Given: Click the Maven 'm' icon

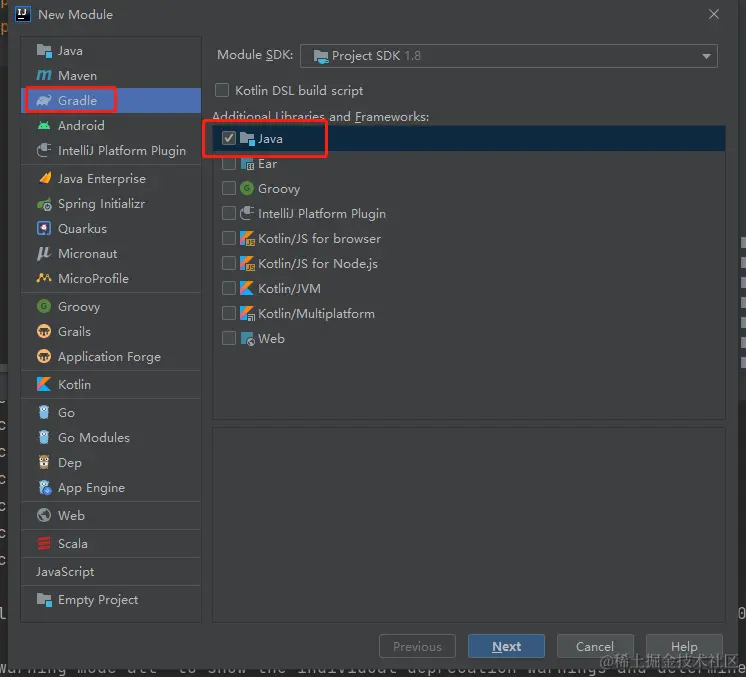Looking at the screenshot, I should (x=44, y=75).
